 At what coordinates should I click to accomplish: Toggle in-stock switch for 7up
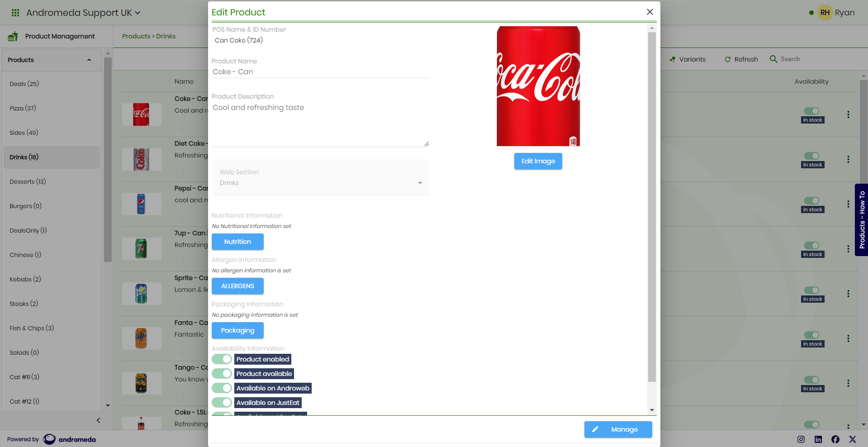tap(811, 245)
